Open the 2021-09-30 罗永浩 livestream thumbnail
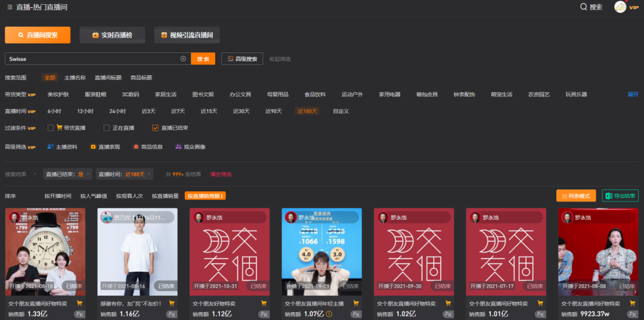The width and height of the screenshot is (644, 320). point(414,252)
